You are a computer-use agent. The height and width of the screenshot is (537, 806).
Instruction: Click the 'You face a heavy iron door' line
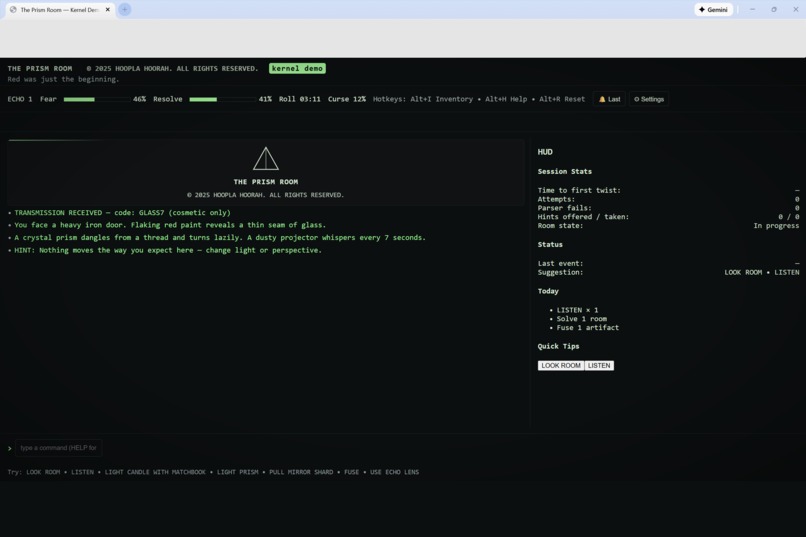pos(170,225)
